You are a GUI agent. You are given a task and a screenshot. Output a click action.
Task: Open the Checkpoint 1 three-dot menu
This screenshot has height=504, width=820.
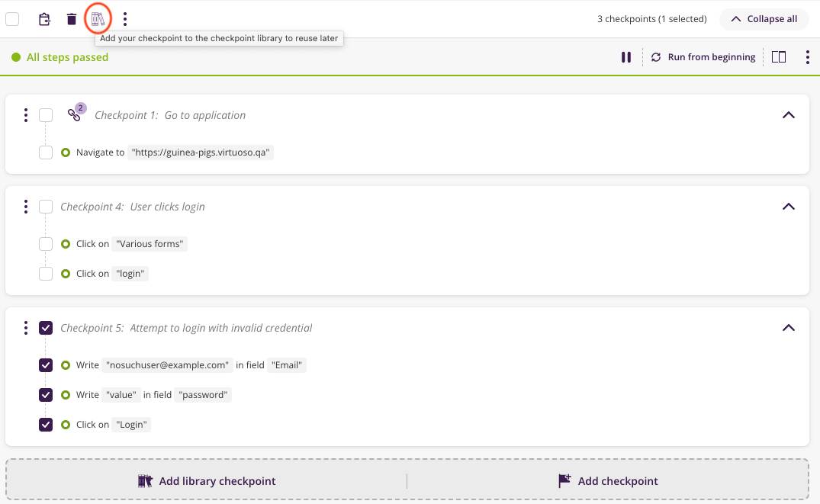tap(26, 115)
